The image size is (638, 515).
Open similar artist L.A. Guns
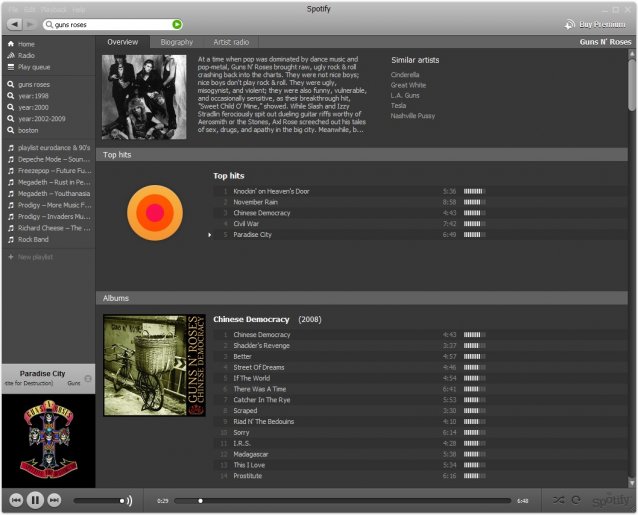click(x=405, y=95)
